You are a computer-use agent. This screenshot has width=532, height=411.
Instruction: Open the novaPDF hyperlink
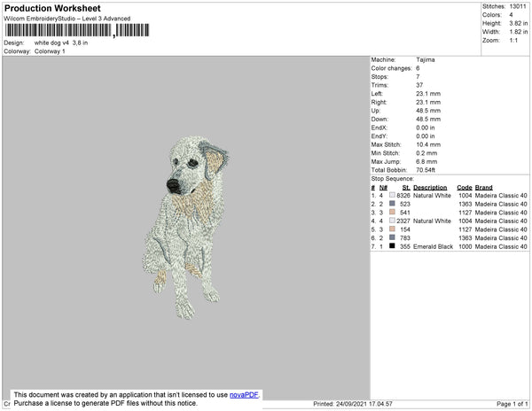click(x=244, y=395)
